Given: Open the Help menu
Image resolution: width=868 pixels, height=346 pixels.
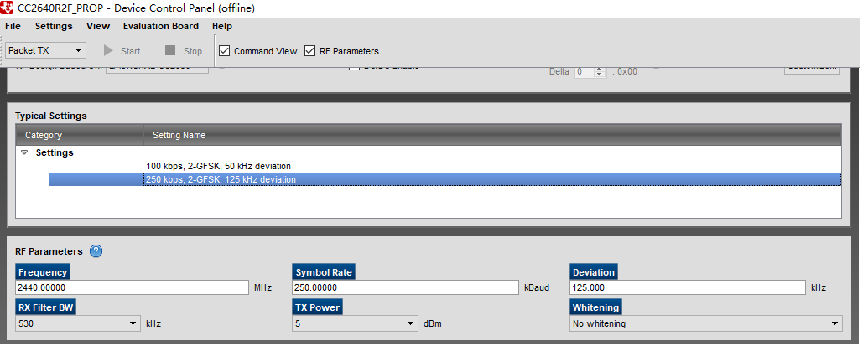Looking at the screenshot, I should tap(222, 26).
